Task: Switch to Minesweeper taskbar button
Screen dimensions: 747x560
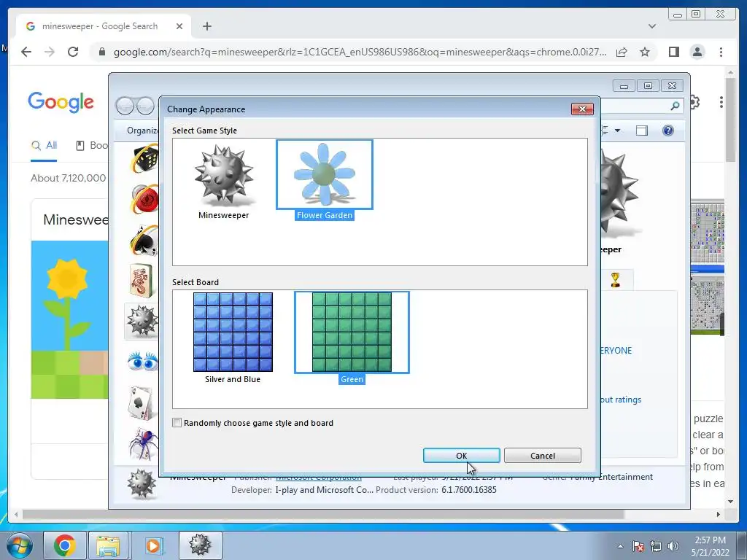Action: (x=200, y=545)
